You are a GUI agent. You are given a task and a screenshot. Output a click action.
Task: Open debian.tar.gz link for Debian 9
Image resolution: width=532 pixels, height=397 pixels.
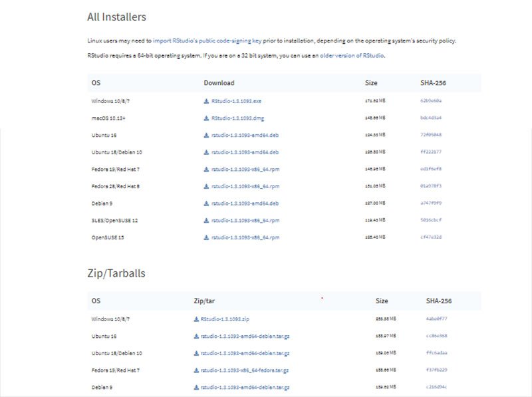tap(245, 387)
